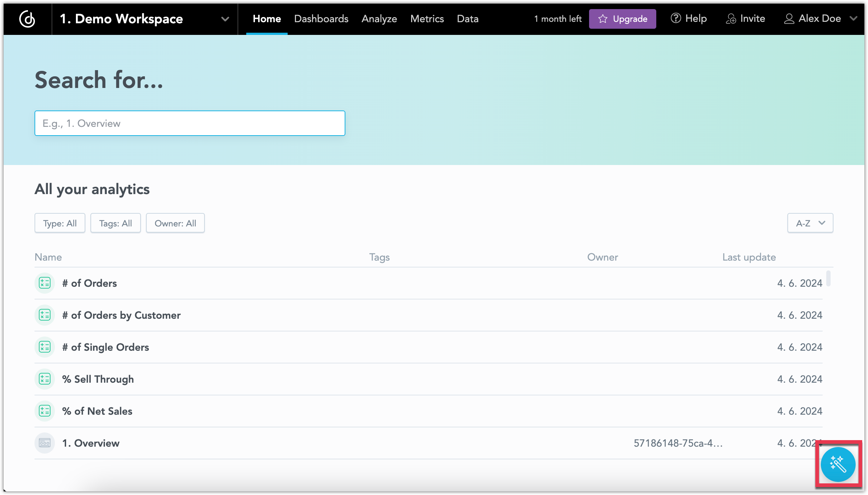Click the Name column header
This screenshot has height=495, width=868.
[48, 257]
